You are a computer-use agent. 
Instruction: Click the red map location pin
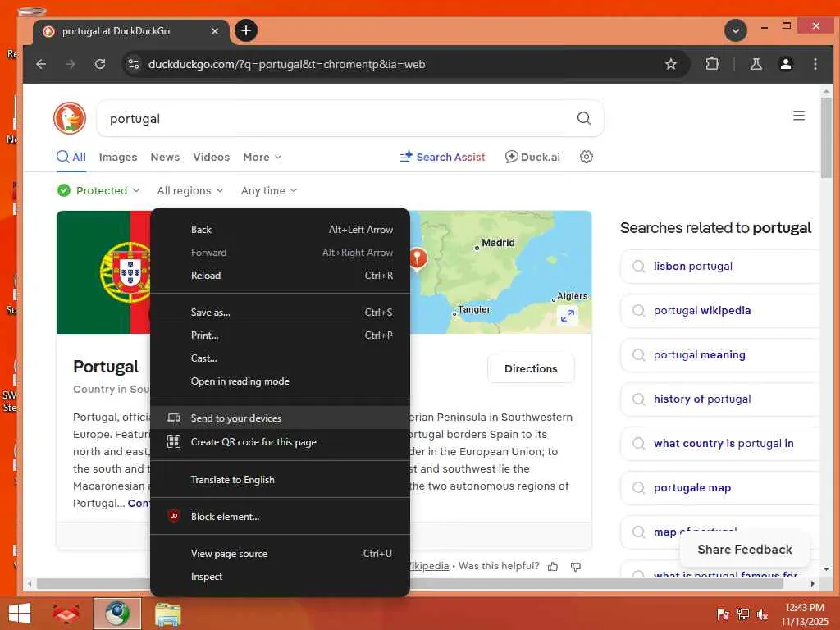pos(418,258)
